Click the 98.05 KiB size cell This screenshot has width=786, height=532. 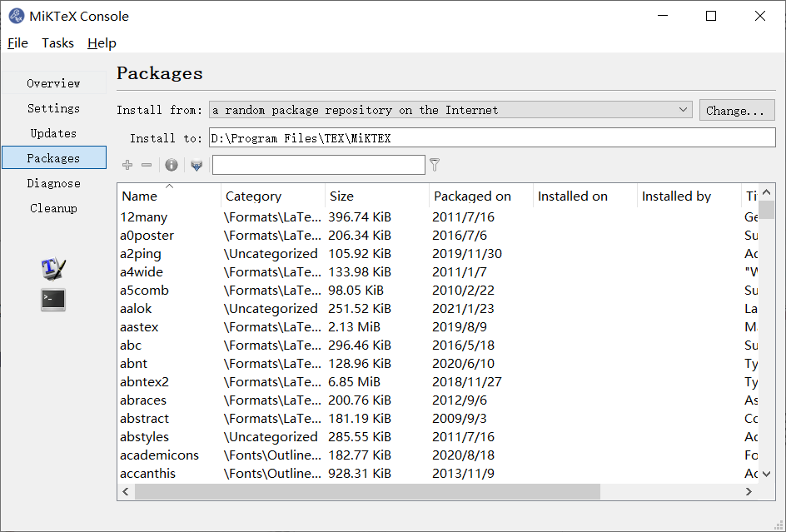356,291
